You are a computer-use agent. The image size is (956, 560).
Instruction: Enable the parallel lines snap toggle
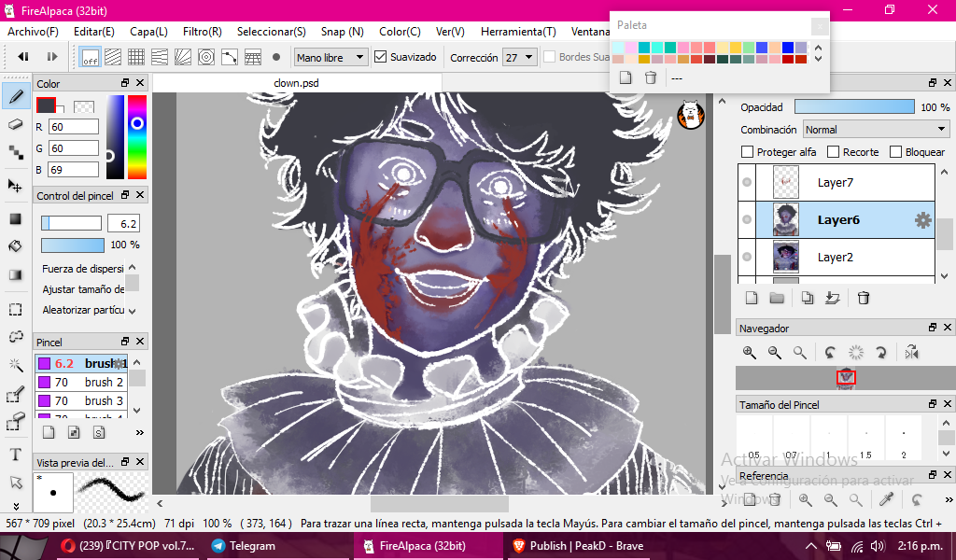[x=113, y=57]
